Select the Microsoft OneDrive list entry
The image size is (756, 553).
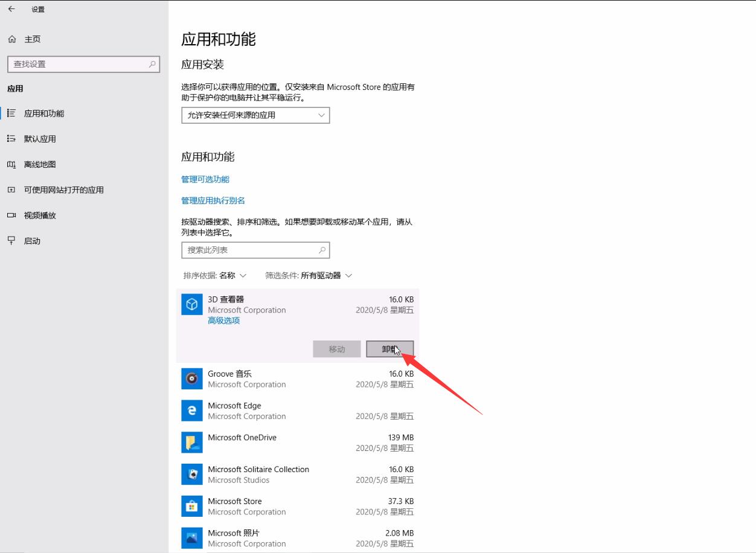click(x=298, y=443)
